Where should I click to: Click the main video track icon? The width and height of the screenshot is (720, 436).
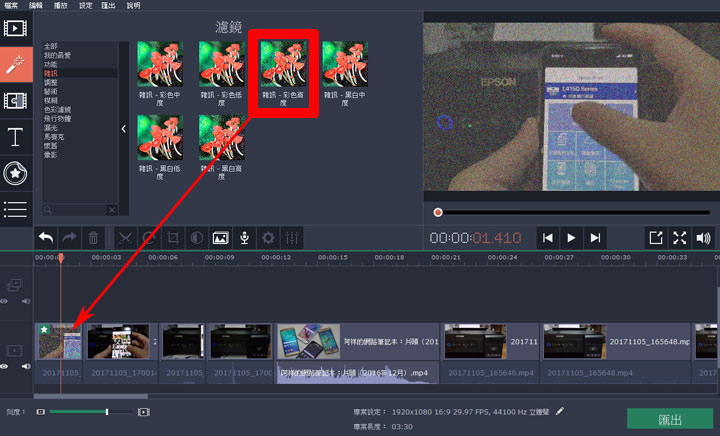tap(15, 351)
